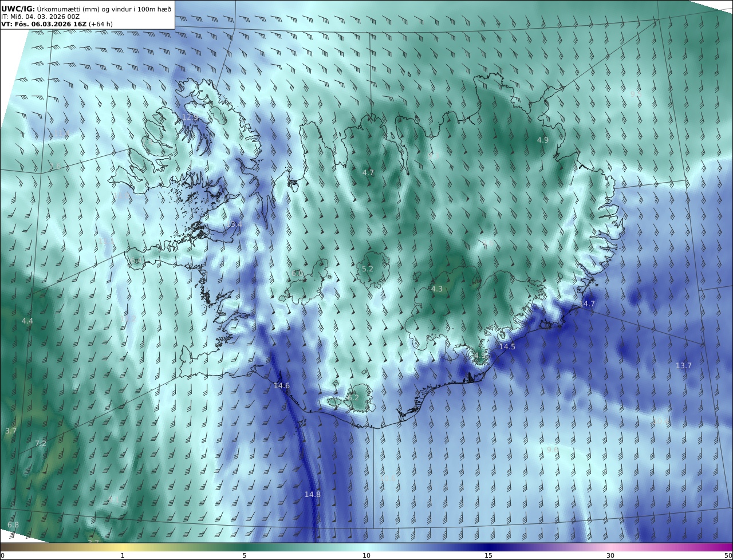Click the 'VT: Fös. 06.03.2026 16Z' line
The width and height of the screenshot is (733, 560).
(44, 24)
